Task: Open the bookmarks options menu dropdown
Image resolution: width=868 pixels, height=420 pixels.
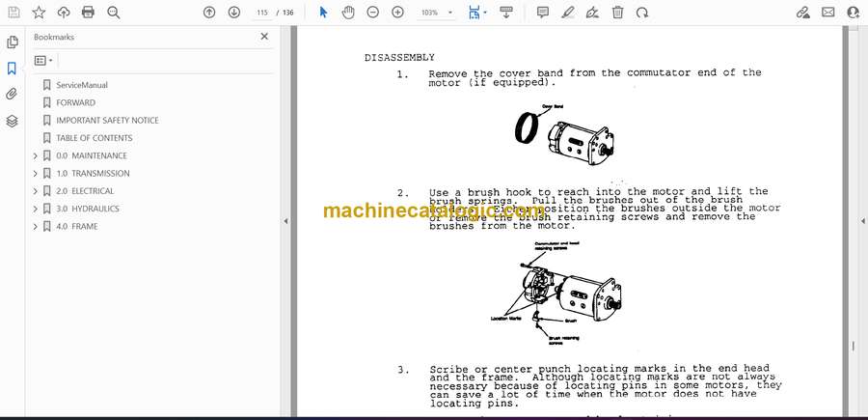Action: [x=43, y=61]
